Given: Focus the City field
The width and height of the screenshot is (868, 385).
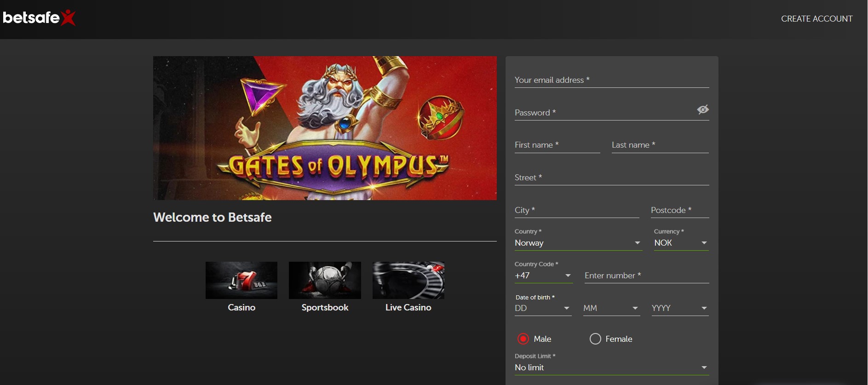Looking at the screenshot, I should 577,210.
